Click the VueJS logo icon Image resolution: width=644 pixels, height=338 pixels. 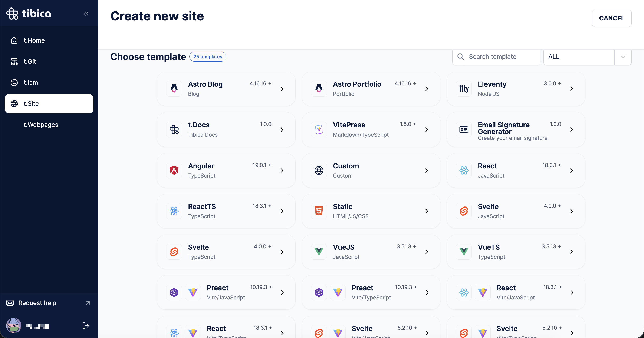(319, 252)
